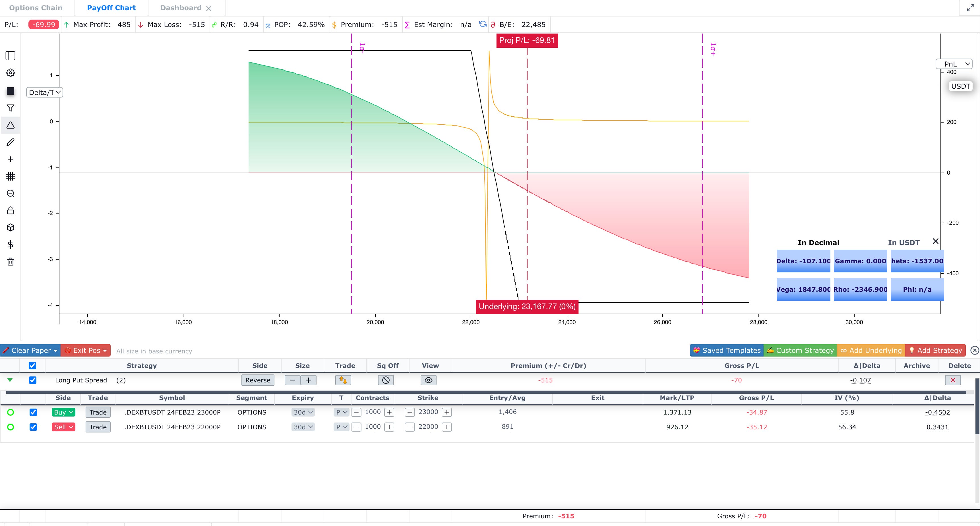Click the 3D cube icon in sidebar

(x=10, y=227)
